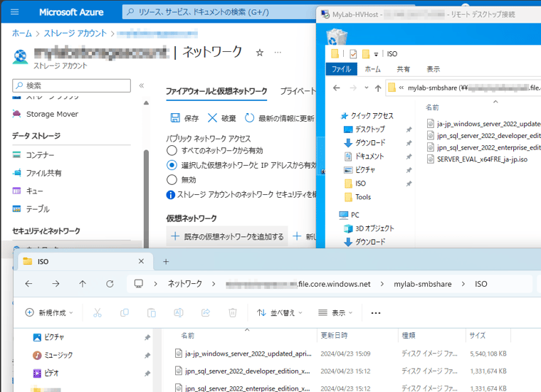Collapse the Azure side menu with the double chevron

[142, 85]
